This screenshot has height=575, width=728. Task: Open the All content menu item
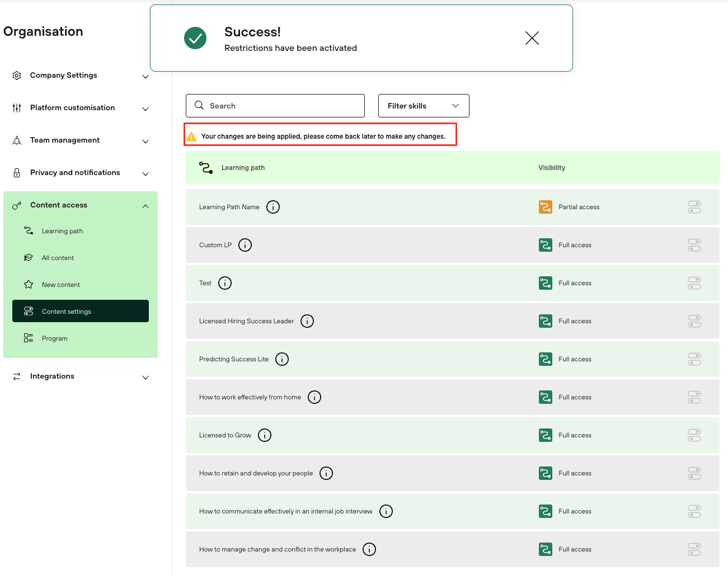(58, 258)
